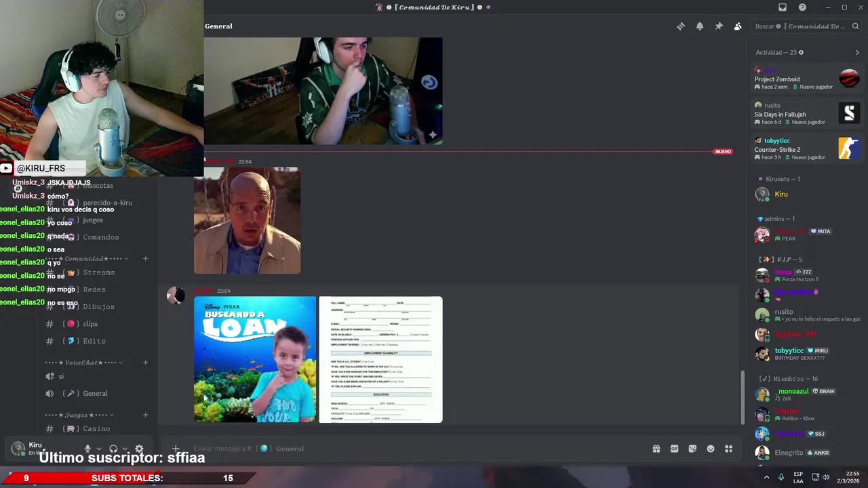868x488 pixels.
Task: Open headphone output options chevron
Action: (x=125, y=449)
